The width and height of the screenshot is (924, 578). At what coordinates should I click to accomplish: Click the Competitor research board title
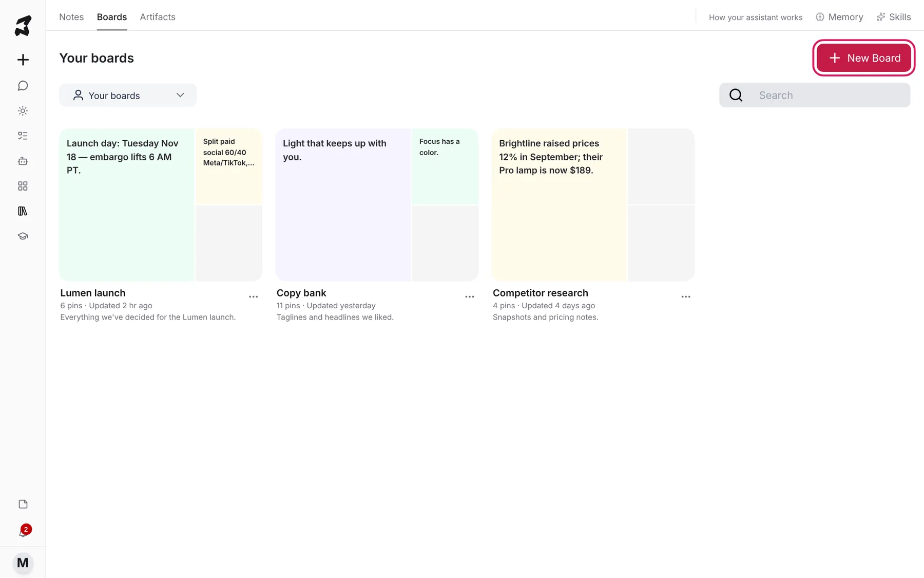coord(541,293)
